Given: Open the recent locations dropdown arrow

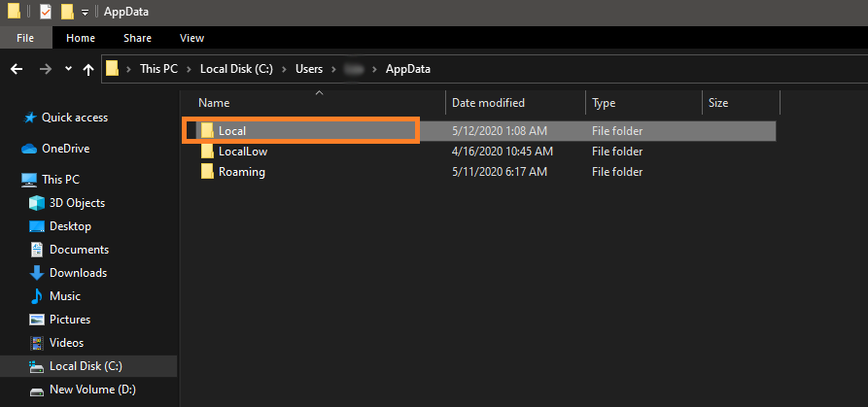Looking at the screenshot, I should pyautogui.click(x=68, y=69).
